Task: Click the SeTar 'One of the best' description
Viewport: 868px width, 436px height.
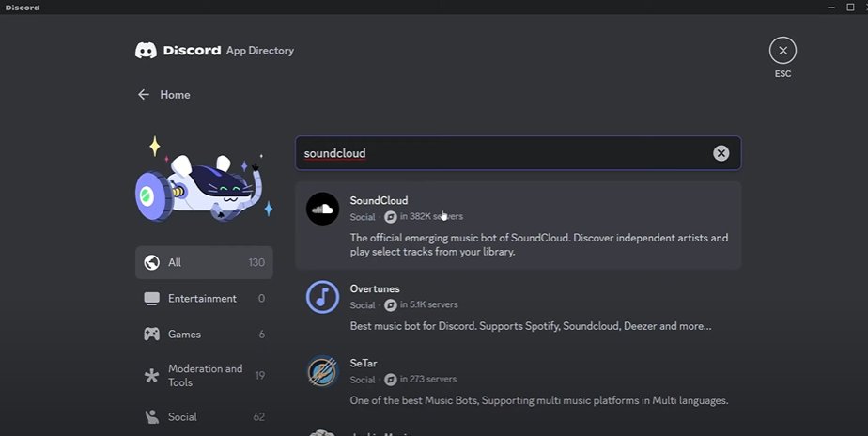Action: click(x=539, y=400)
